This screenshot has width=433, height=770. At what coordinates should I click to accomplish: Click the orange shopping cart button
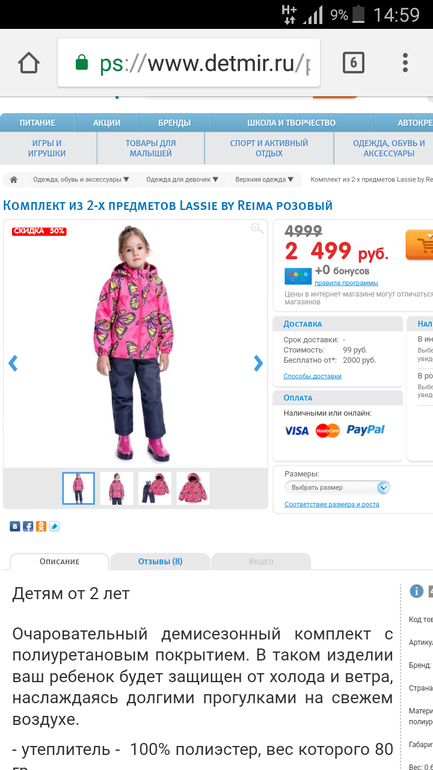[x=419, y=245]
